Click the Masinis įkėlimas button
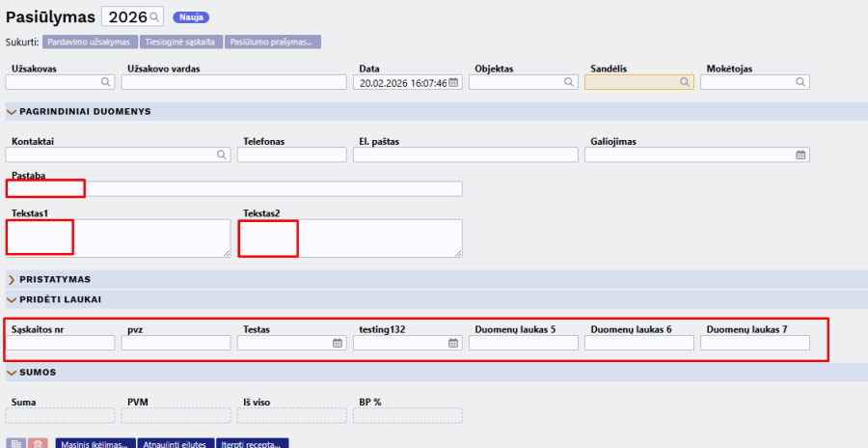 tap(95, 444)
